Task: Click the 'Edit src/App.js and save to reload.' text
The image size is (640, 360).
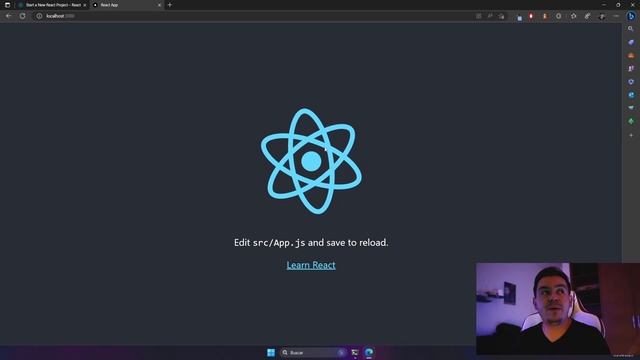Action: point(311,242)
